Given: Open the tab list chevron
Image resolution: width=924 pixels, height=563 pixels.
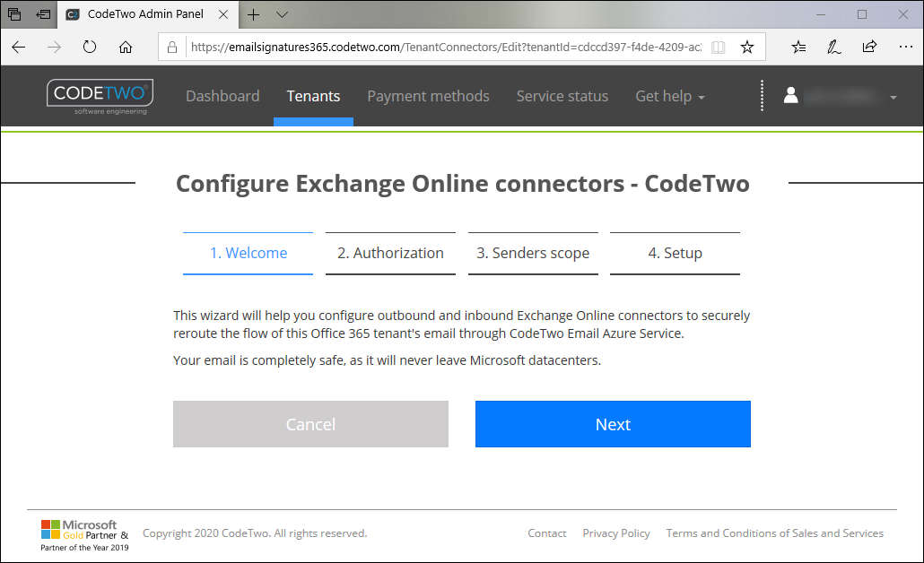Looking at the screenshot, I should (282, 14).
